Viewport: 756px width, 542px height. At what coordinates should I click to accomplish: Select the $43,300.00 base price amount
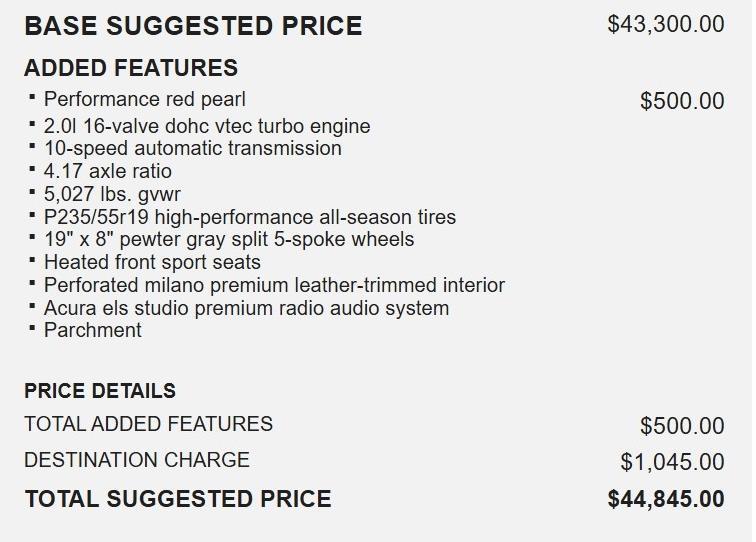665,24
